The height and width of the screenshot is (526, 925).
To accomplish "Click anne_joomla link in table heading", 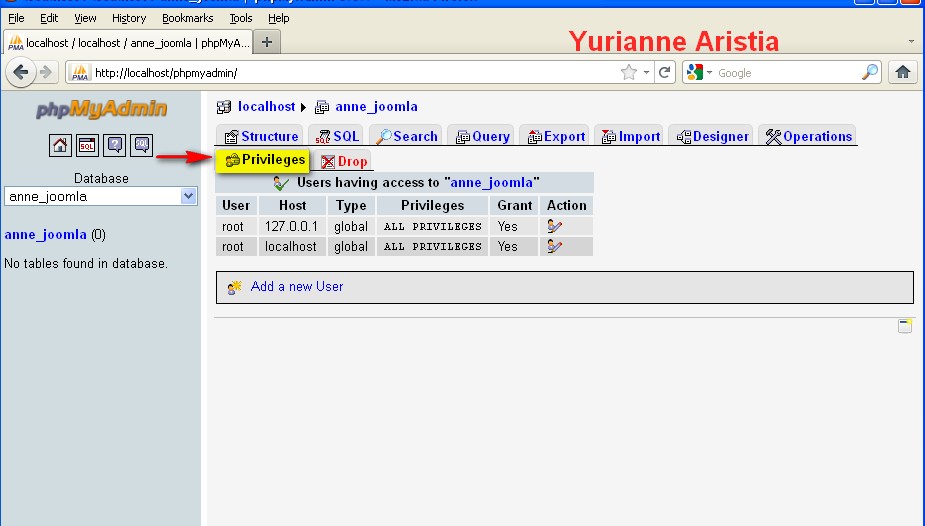I will point(491,183).
